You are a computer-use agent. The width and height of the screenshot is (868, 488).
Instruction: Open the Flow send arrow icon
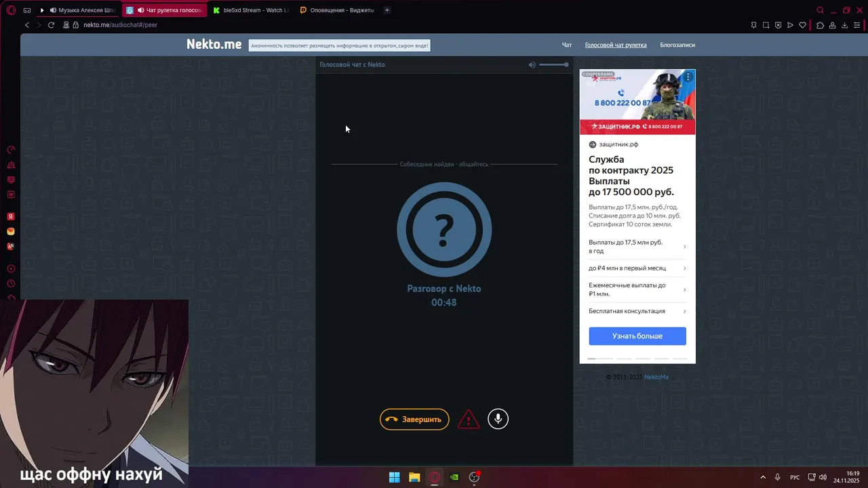click(791, 25)
